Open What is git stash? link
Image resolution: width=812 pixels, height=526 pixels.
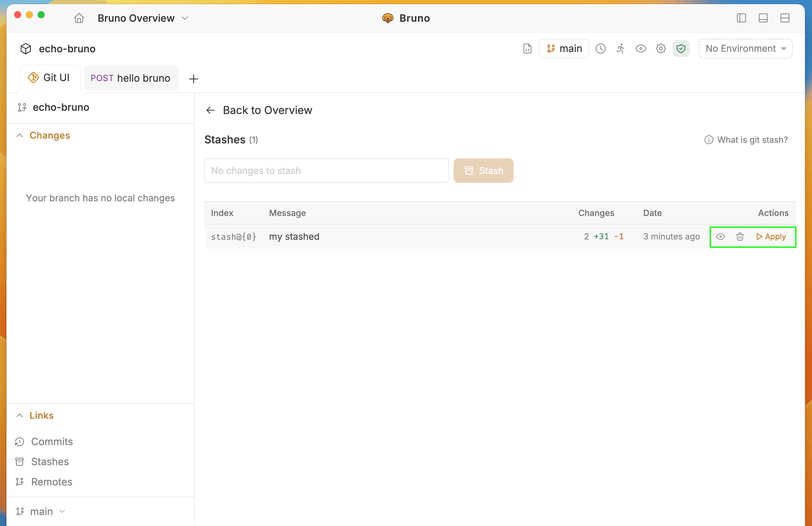(746, 140)
